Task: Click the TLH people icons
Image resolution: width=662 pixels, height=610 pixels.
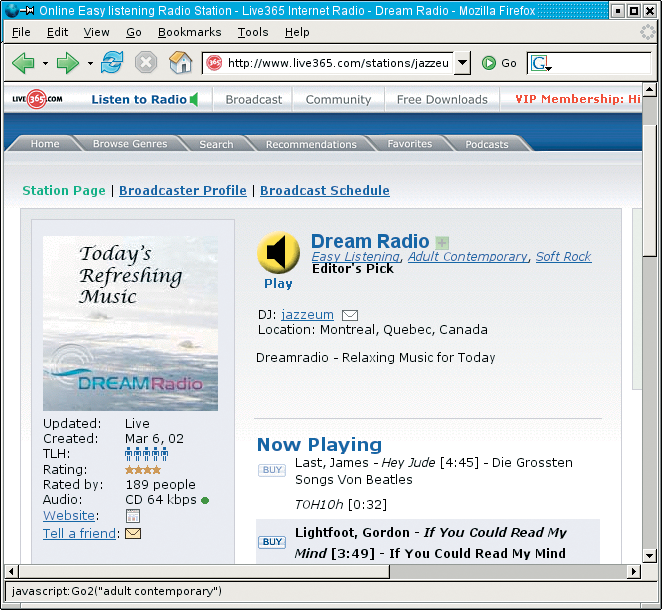Action: (x=147, y=454)
